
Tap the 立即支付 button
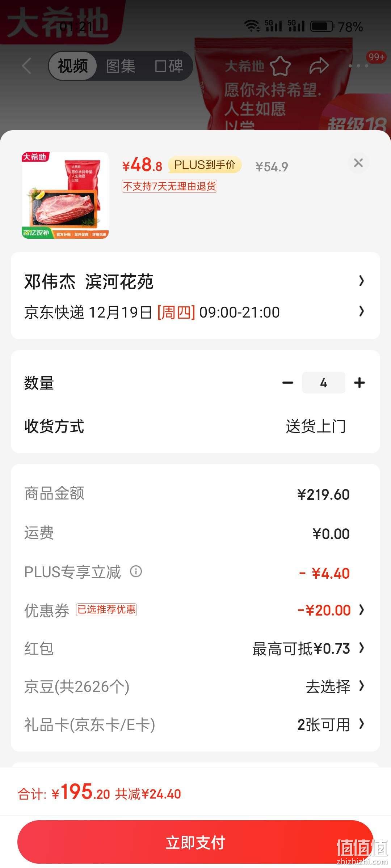(195, 842)
